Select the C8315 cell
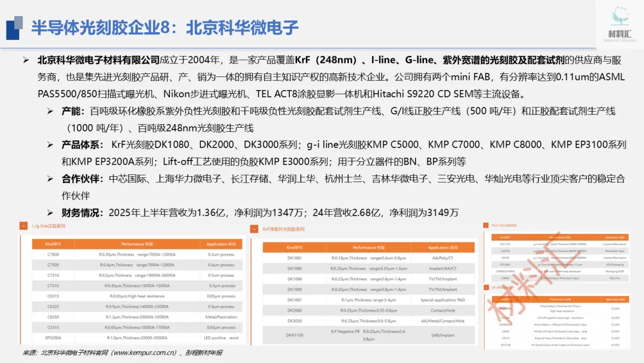Image resolution: width=644 pixels, height=363 pixels. [53, 296]
